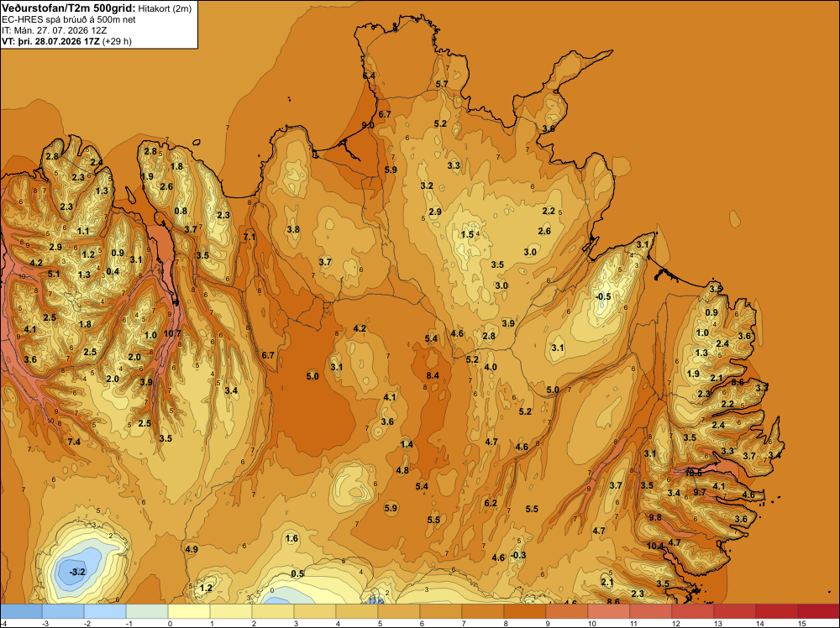840x628 pixels.
Task: Click the 10.7 temperature value
Action: point(172,333)
